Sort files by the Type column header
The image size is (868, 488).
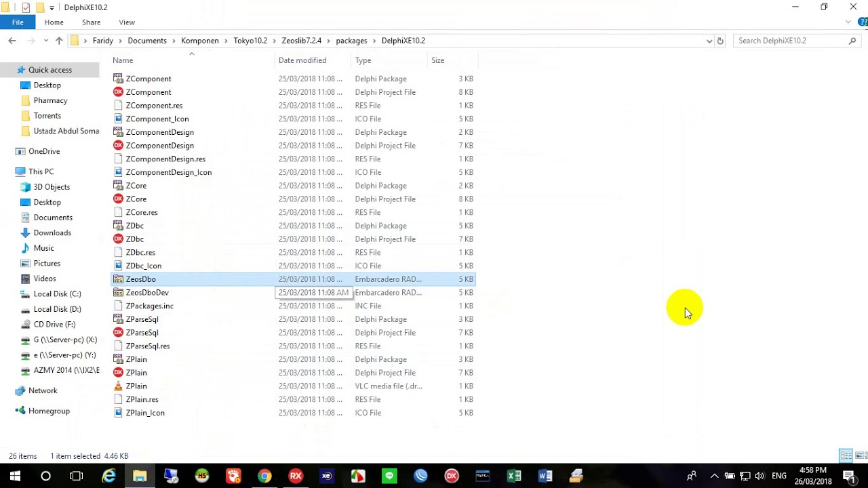click(x=363, y=60)
